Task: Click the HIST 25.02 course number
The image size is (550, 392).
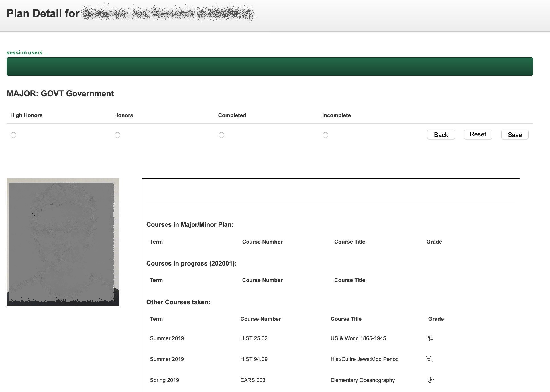Action: 254,338
